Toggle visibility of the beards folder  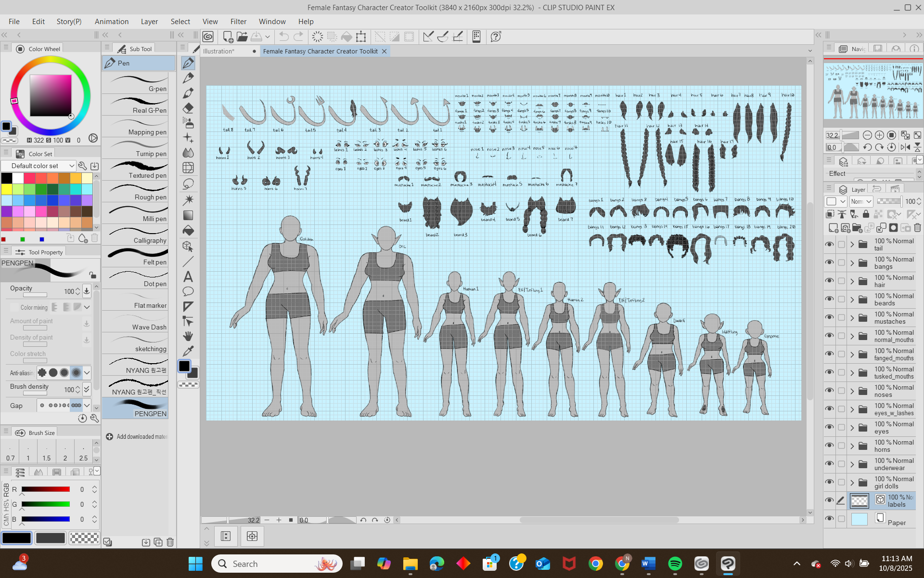(x=829, y=299)
